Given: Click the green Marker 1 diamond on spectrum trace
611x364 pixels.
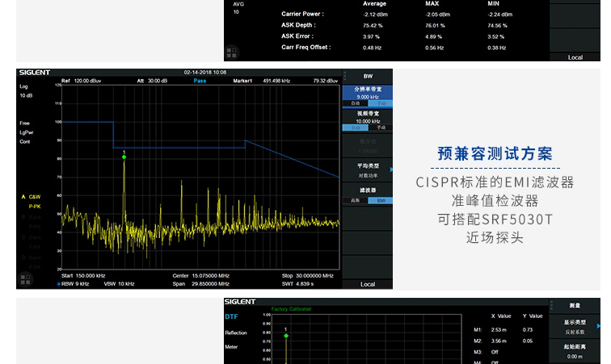Looking at the screenshot, I should [124, 157].
